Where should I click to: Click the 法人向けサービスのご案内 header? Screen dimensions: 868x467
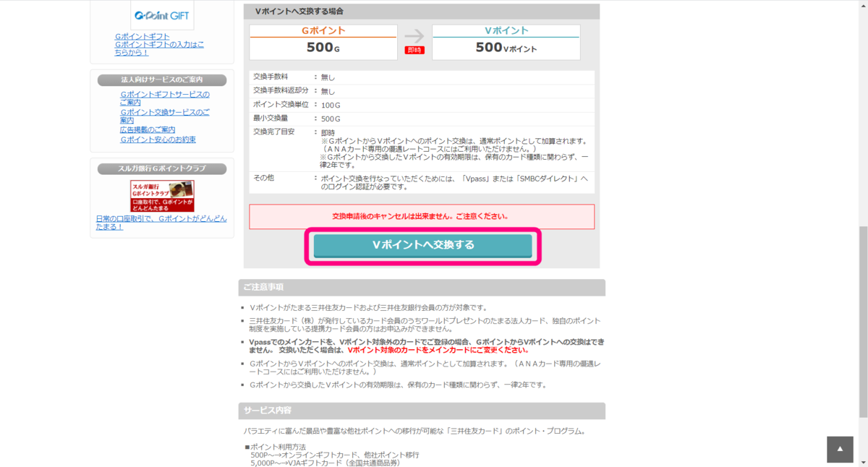(x=162, y=80)
